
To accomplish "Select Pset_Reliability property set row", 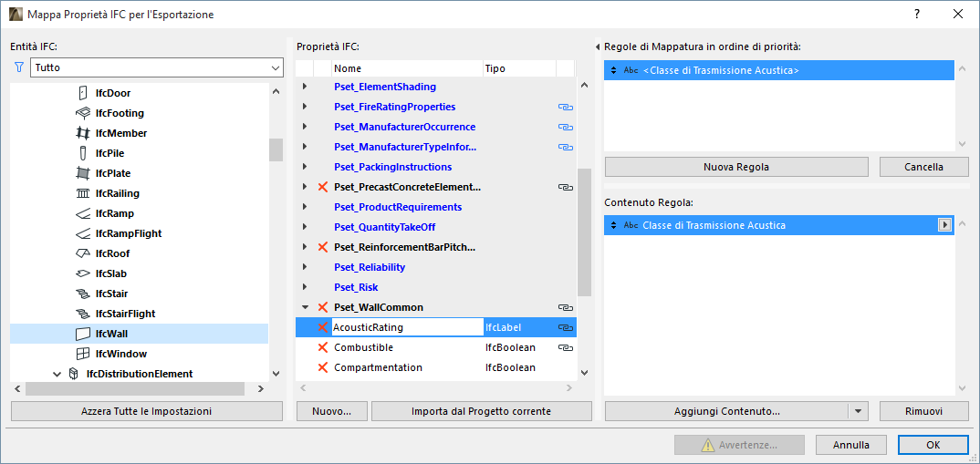I will (x=435, y=267).
